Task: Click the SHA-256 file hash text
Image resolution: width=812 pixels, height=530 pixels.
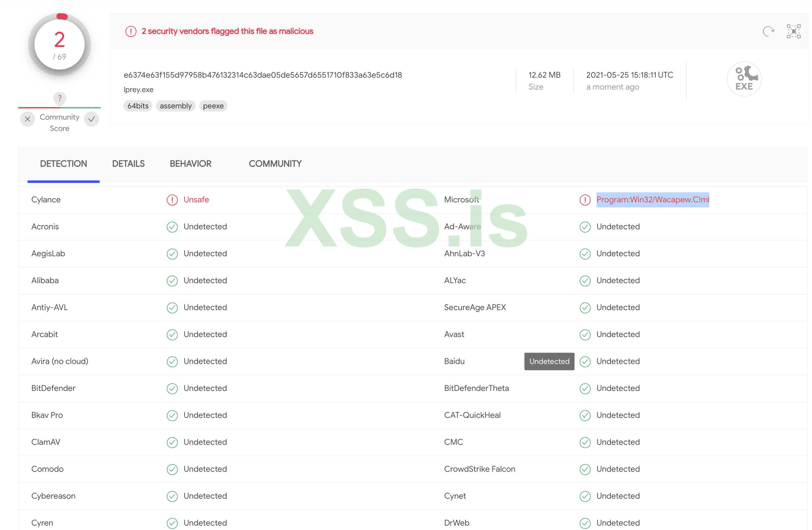Action: click(262, 75)
